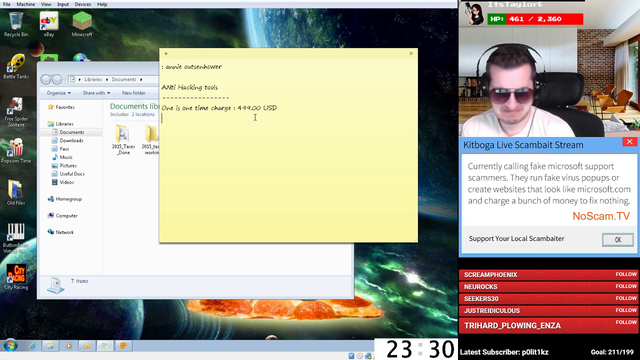640x360 pixels.
Task: Select the 2015_Taxes_Done folder
Action: [123, 140]
